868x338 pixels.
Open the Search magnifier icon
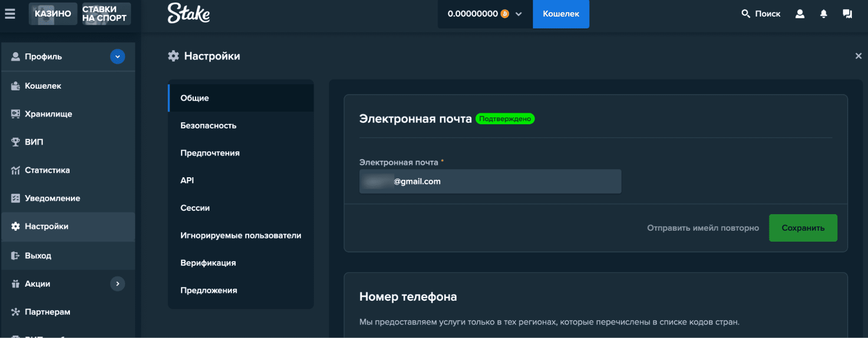pyautogui.click(x=746, y=14)
